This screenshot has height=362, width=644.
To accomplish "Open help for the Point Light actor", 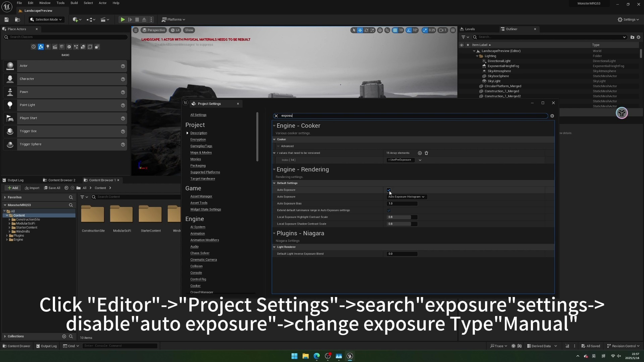I will [123, 105].
